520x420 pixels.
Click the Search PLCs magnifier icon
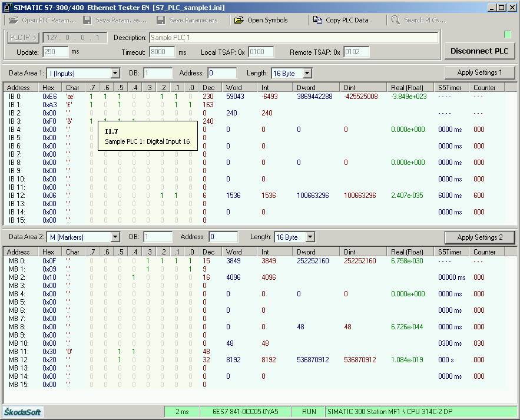click(395, 20)
